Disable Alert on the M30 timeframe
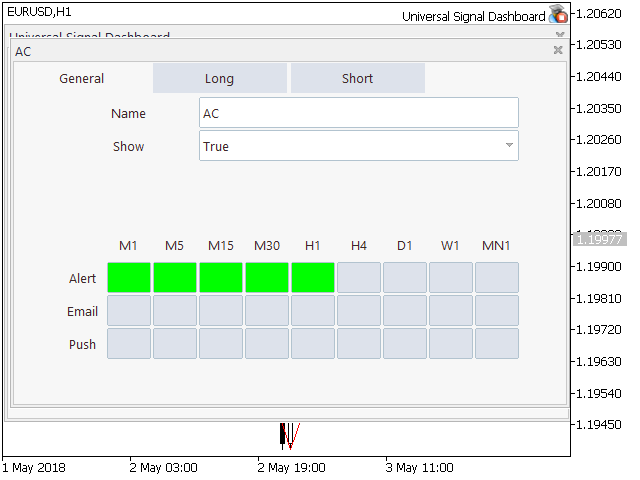The height and width of the screenshot is (480, 640). [267, 278]
